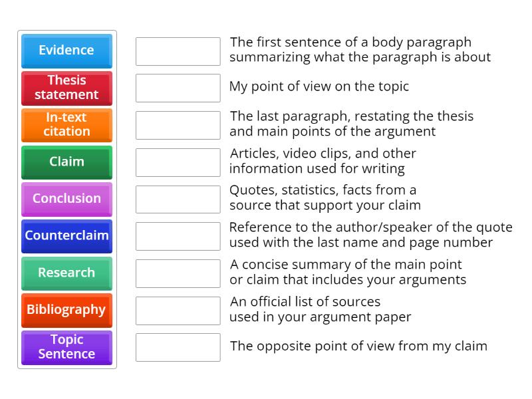The width and height of the screenshot is (532, 399).
Task: Select the Evidence tile
Action: pyautogui.click(x=66, y=51)
